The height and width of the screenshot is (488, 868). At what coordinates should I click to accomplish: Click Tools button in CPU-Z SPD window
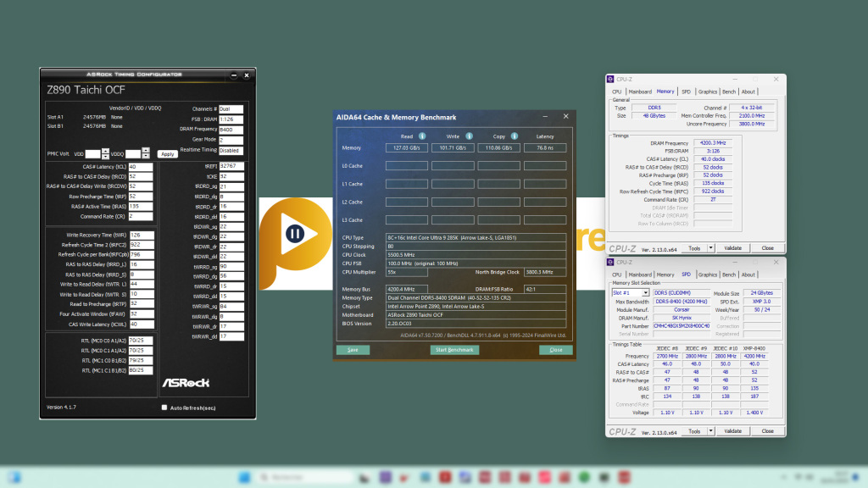click(694, 431)
